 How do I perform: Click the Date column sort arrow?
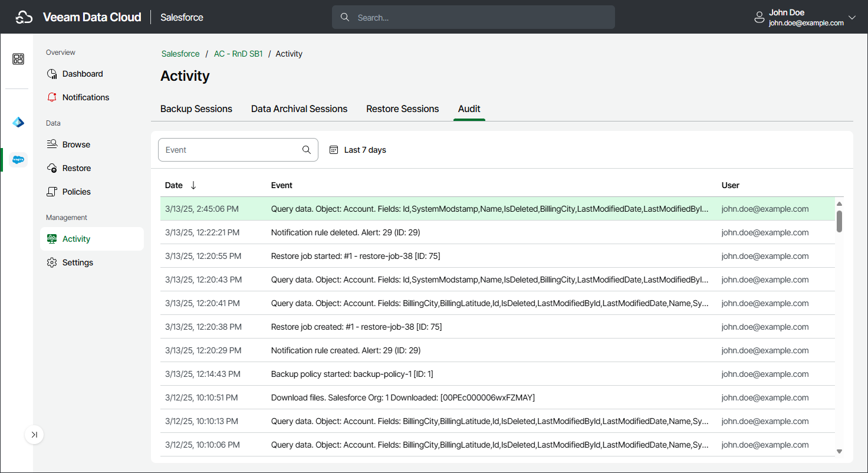click(x=193, y=185)
